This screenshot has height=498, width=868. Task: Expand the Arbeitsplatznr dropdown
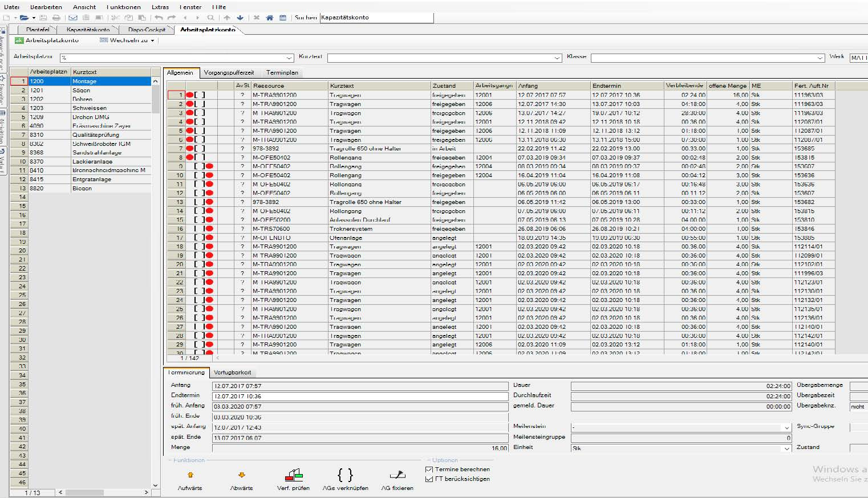(x=289, y=58)
